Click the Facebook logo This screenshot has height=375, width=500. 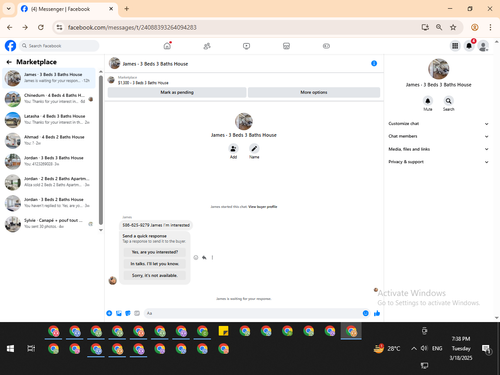click(10, 46)
